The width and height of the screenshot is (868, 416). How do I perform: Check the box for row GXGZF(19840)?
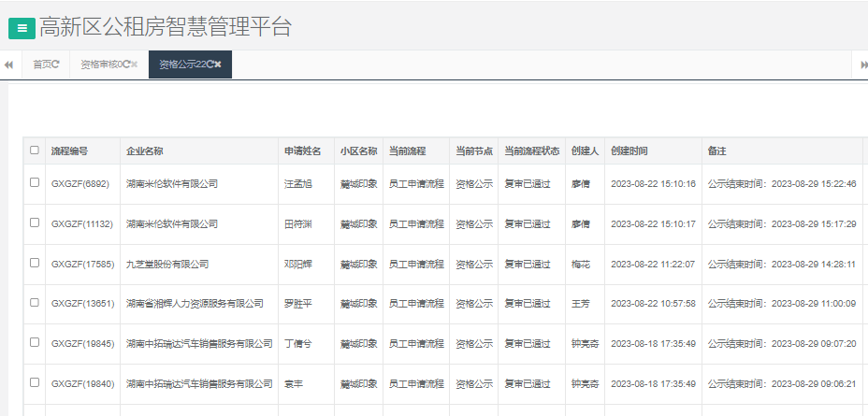point(35,382)
